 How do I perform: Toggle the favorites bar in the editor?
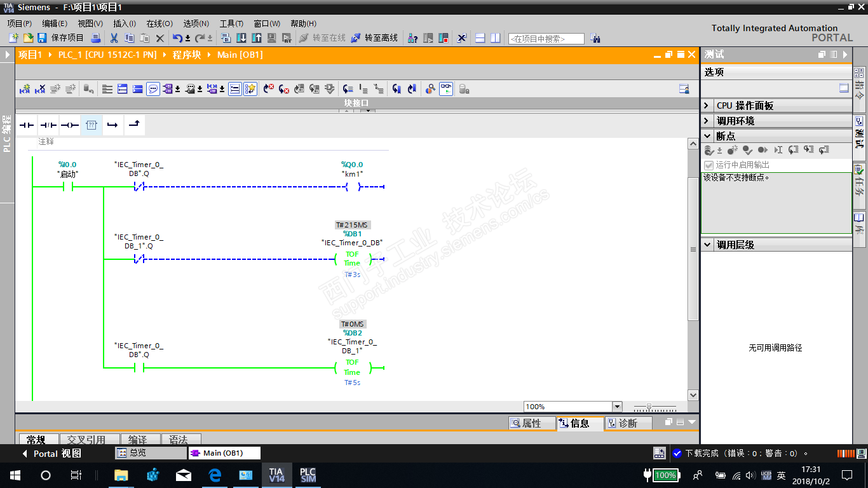point(250,89)
